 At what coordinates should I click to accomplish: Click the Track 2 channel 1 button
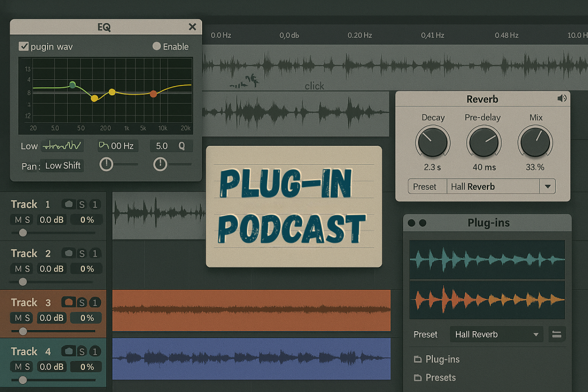point(95,253)
